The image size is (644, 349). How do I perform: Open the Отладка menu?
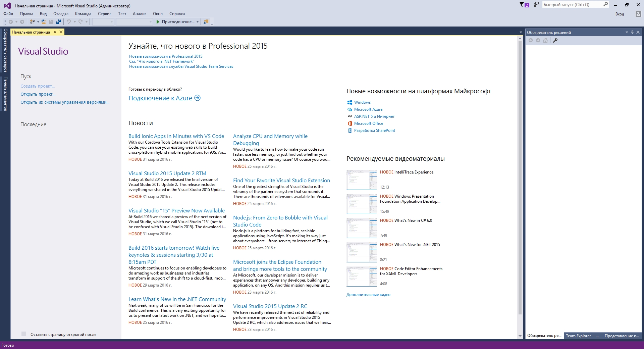61,14
